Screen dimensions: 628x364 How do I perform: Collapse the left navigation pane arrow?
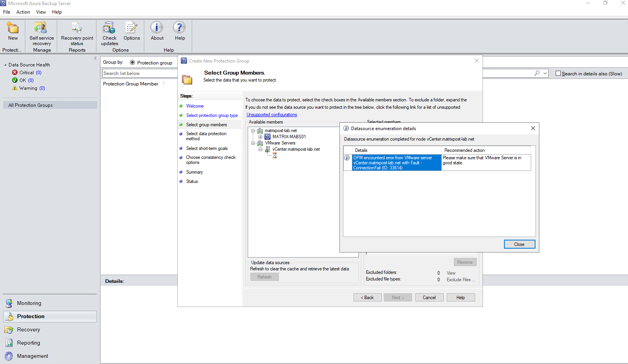click(x=95, y=58)
